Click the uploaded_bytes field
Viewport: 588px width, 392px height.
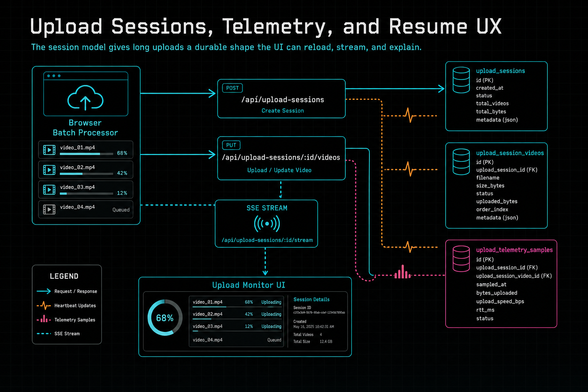click(497, 201)
